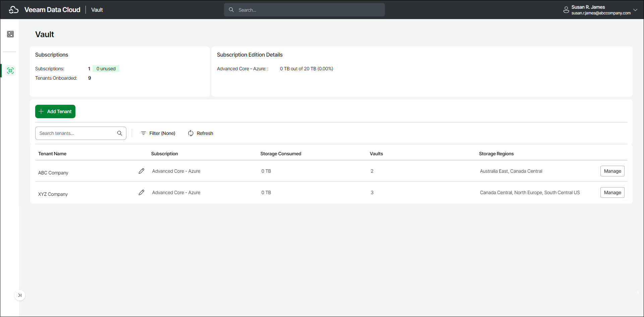Click XYZ Company's Advanced Core - Azure cell
The image size is (644, 317).
pos(176,192)
